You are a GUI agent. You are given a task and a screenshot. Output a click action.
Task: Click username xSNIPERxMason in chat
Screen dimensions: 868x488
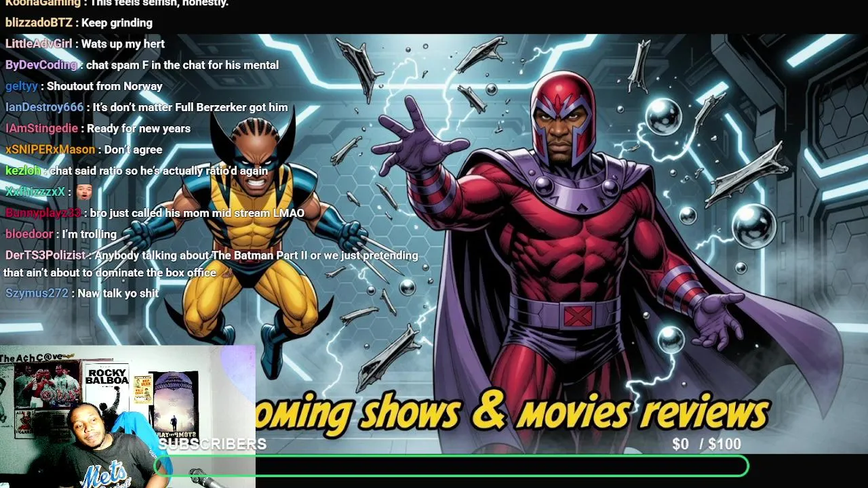pyautogui.click(x=50, y=149)
